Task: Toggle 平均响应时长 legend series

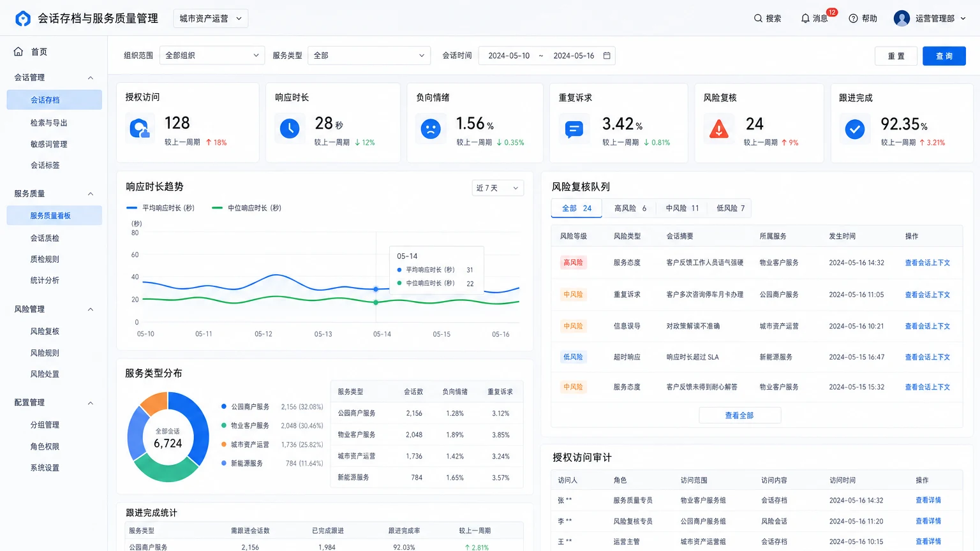Action: tap(161, 208)
